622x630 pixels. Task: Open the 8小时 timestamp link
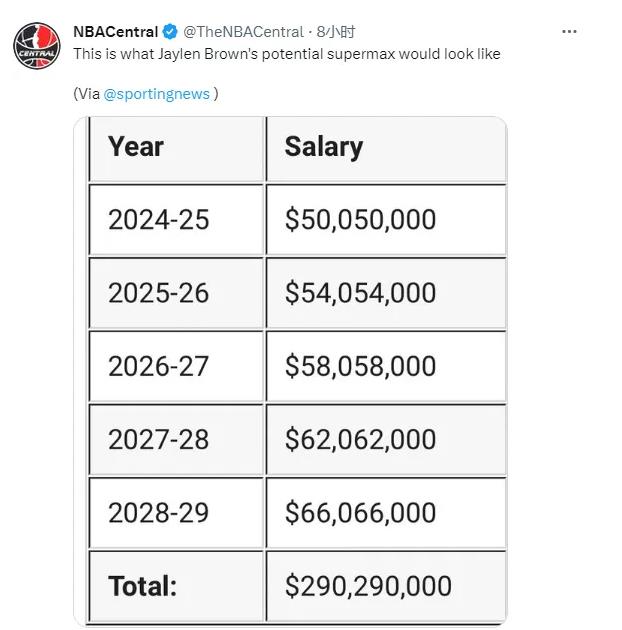(336, 32)
